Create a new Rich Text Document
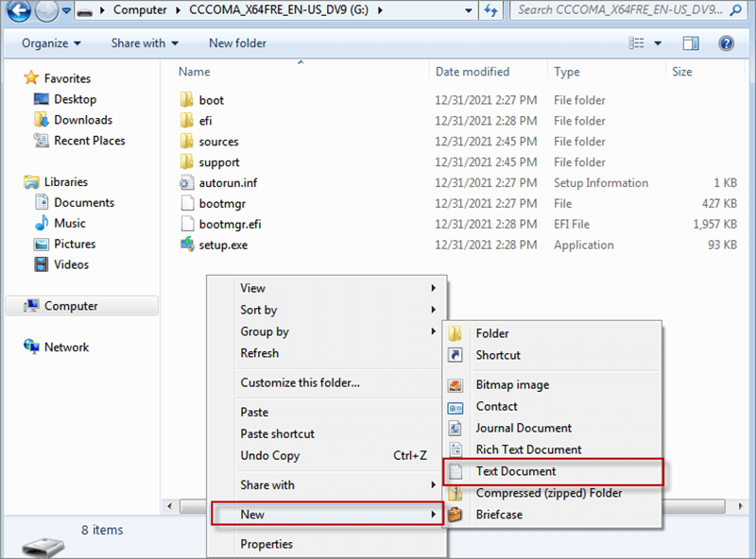 (x=553, y=449)
